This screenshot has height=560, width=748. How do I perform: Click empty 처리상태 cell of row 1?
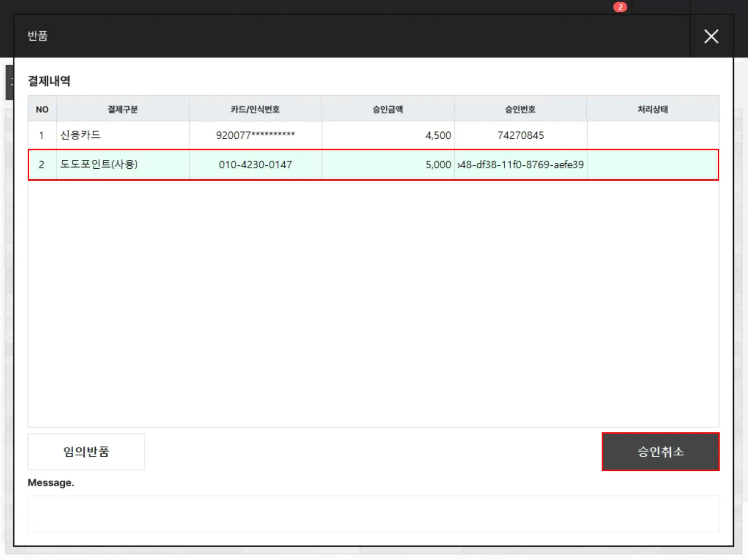point(653,135)
